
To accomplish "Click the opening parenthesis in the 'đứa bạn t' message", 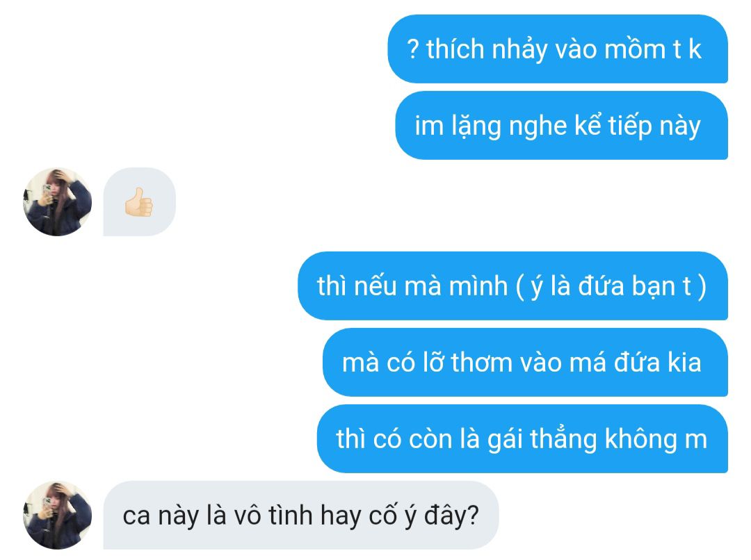I will point(519,287).
